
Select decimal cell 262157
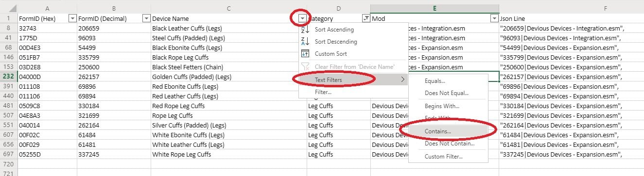tap(114, 77)
